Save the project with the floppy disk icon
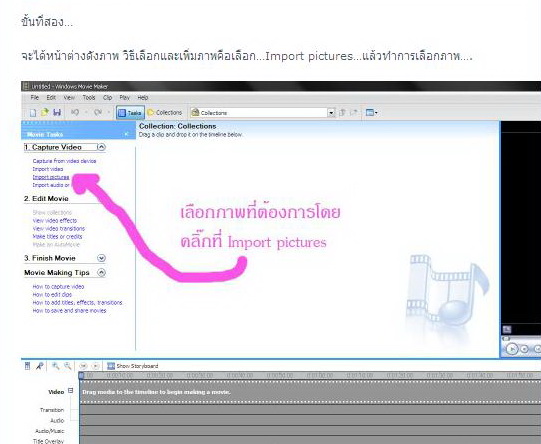541x444 pixels. 57,112
